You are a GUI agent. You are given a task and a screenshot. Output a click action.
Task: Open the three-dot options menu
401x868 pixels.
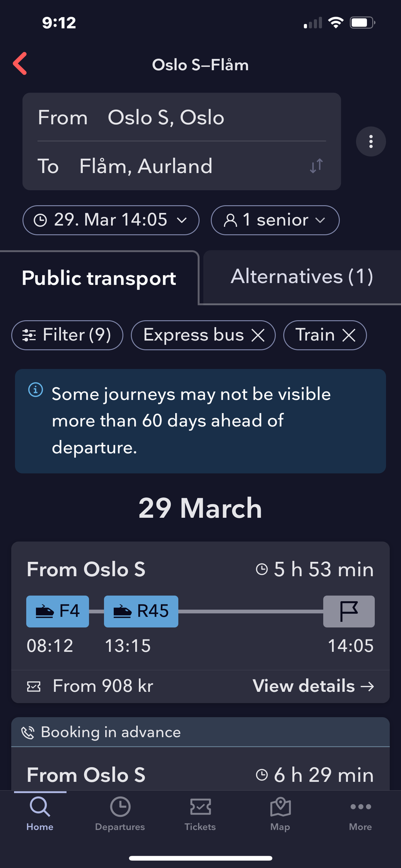click(371, 141)
